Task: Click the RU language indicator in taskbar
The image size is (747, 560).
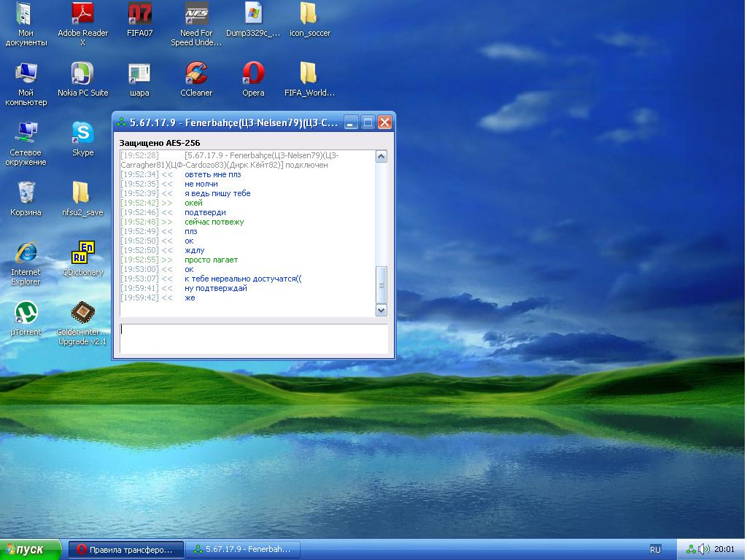Action: tap(655, 550)
